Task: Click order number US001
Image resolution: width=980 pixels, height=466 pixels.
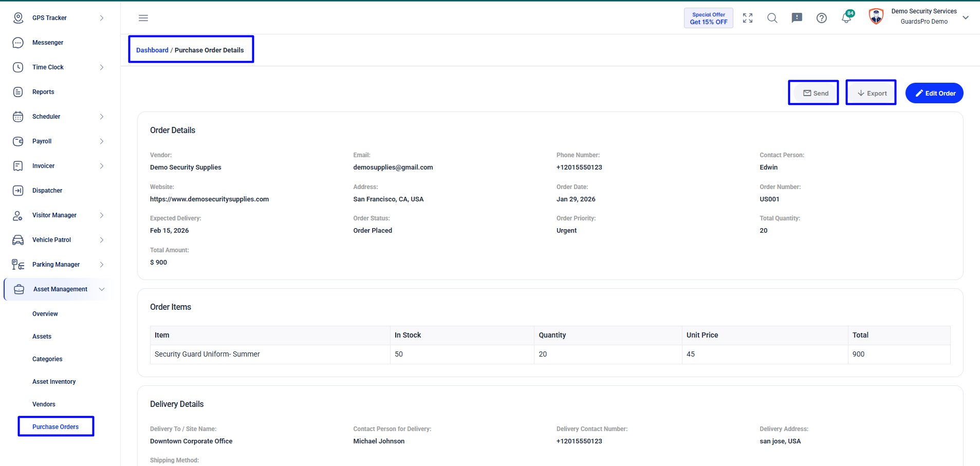Action: point(769,199)
